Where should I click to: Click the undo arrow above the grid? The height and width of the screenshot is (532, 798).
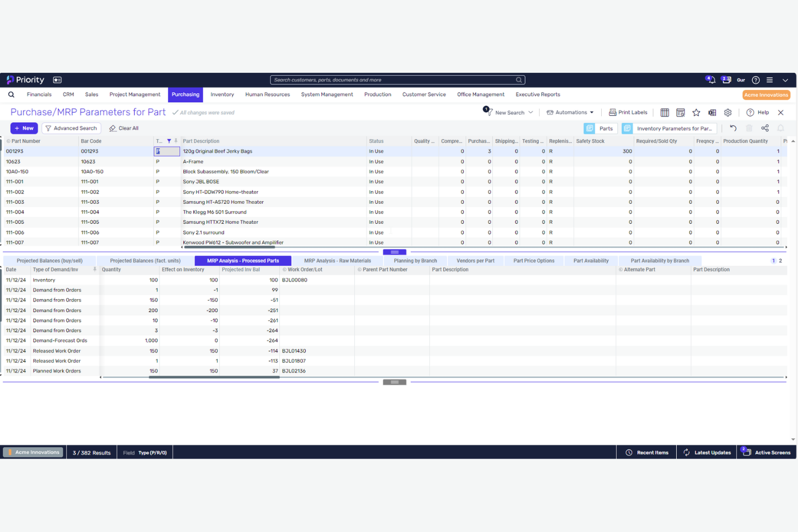pyautogui.click(x=733, y=128)
